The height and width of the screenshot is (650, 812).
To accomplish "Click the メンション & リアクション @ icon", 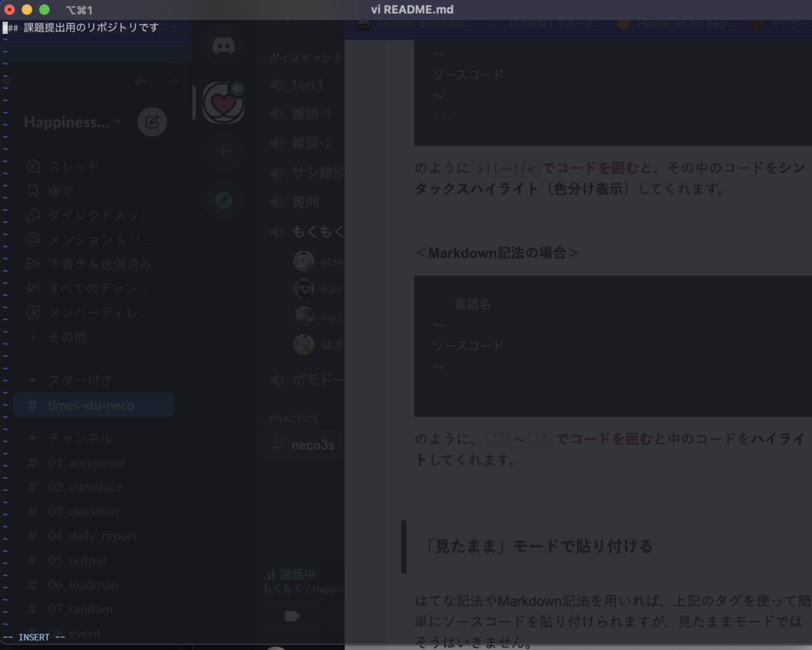I will click(x=32, y=239).
